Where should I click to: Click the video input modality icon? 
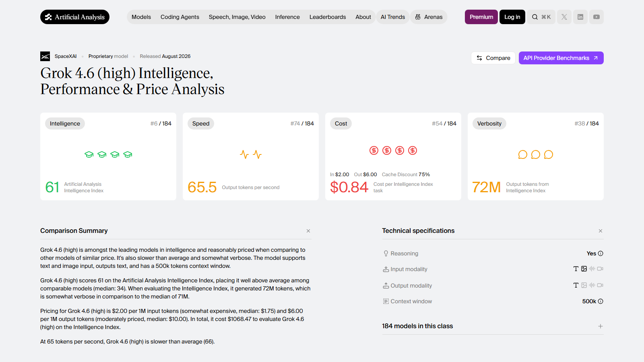600,269
